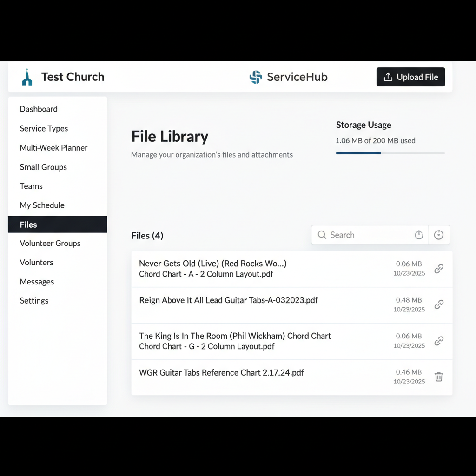Click the round icon button beside search
This screenshot has width=476, height=476.
[438, 235]
